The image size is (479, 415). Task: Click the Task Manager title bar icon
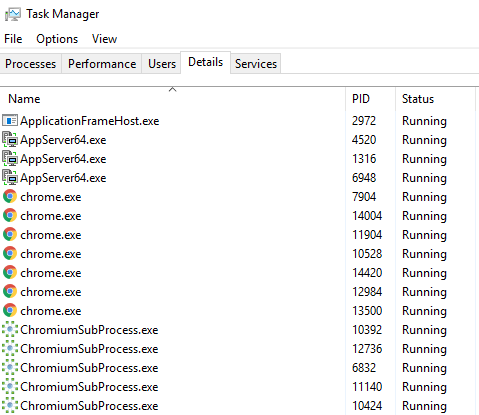pyautogui.click(x=12, y=14)
